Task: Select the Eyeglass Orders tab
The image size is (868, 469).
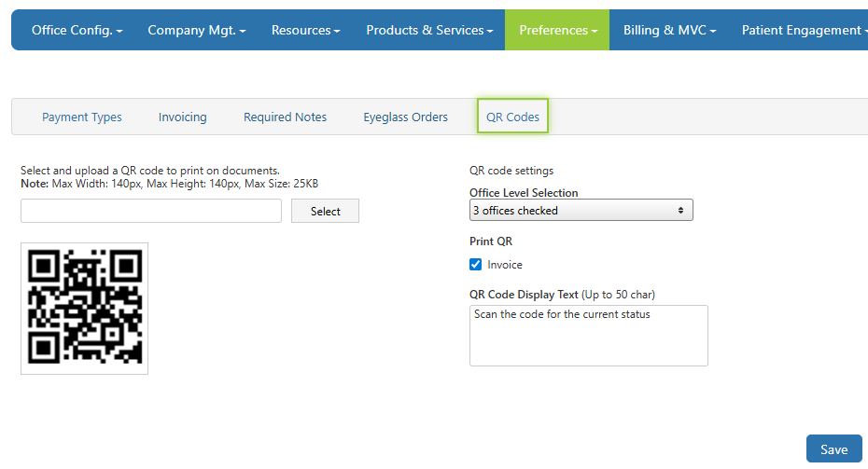Action: pyautogui.click(x=405, y=117)
